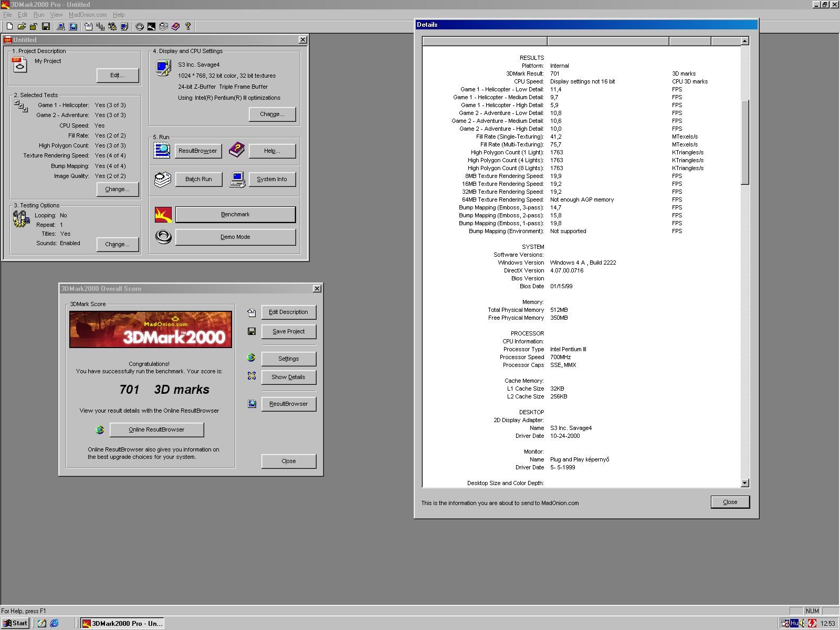840x630 pixels.
Task: Click the Open project folder toolbar icon
Action: coord(22,26)
